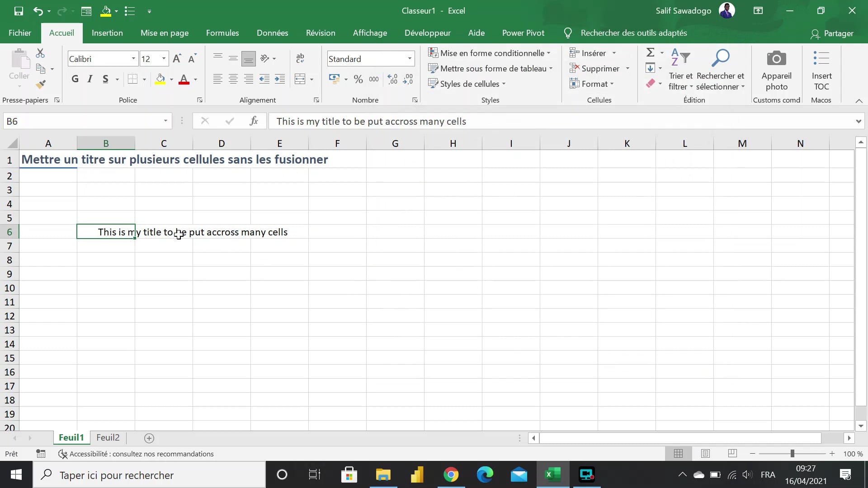Click the Percent style icon
Screen dimensions: 868x488
click(358, 80)
